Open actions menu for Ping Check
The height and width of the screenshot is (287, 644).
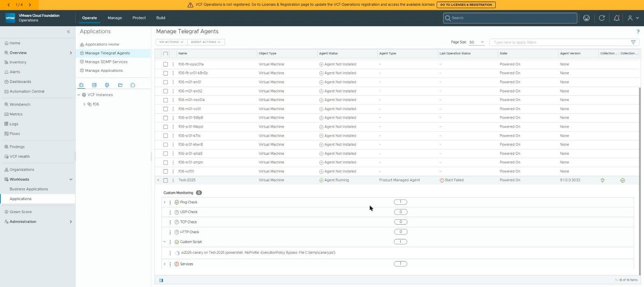point(170,202)
